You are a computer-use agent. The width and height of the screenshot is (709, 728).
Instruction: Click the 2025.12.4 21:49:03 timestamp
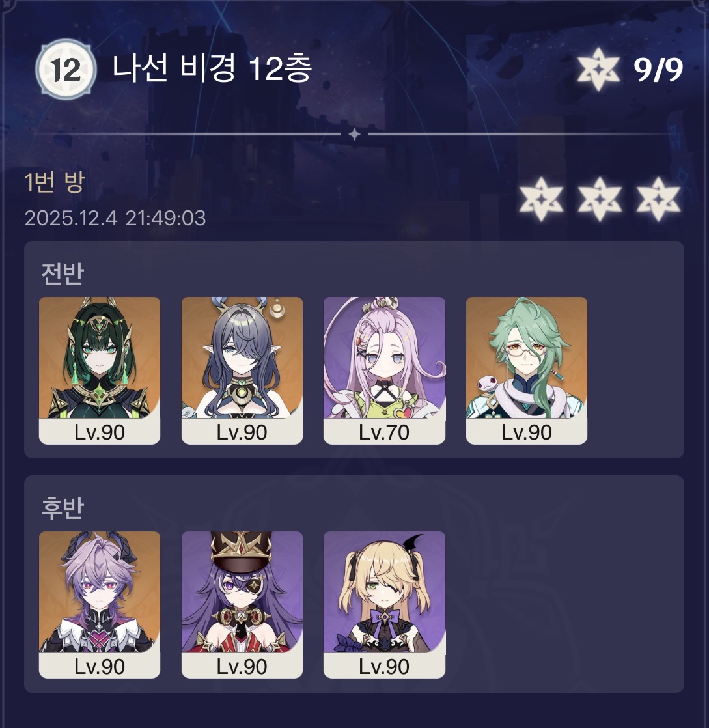115,218
